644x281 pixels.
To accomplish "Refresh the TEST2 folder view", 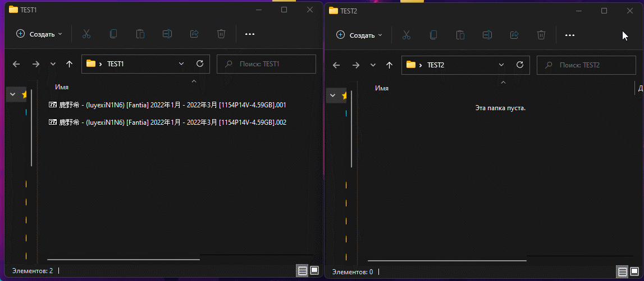I will click(x=520, y=65).
